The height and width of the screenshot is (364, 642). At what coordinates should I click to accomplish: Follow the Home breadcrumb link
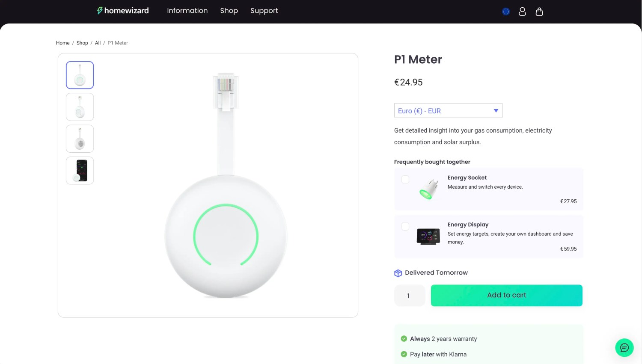coord(62,43)
